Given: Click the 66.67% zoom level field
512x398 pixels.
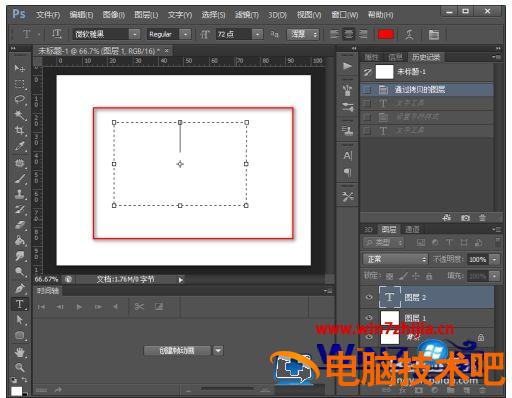Looking at the screenshot, I should pyautogui.click(x=46, y=279).
